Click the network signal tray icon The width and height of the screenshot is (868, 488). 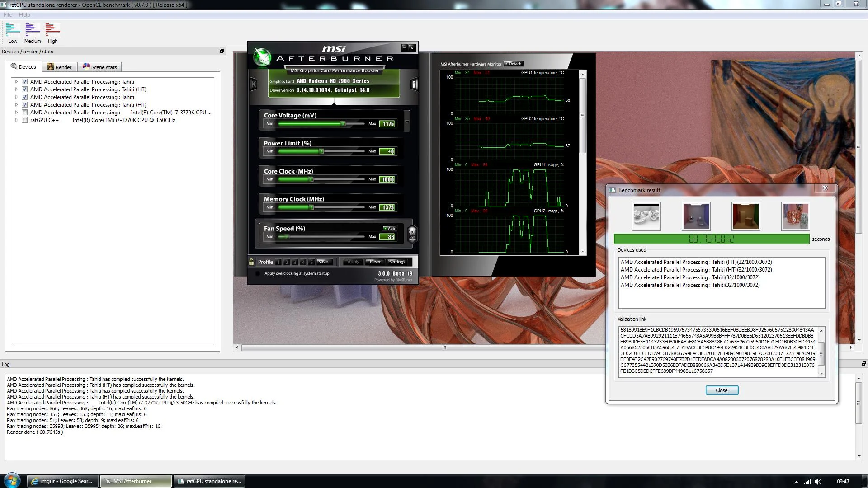(x=807, y=482)
